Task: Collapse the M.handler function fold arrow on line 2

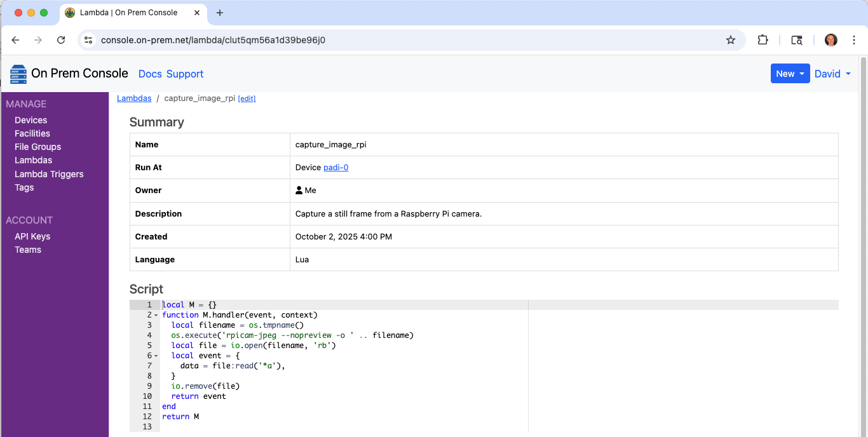Action: coord(156,315)
